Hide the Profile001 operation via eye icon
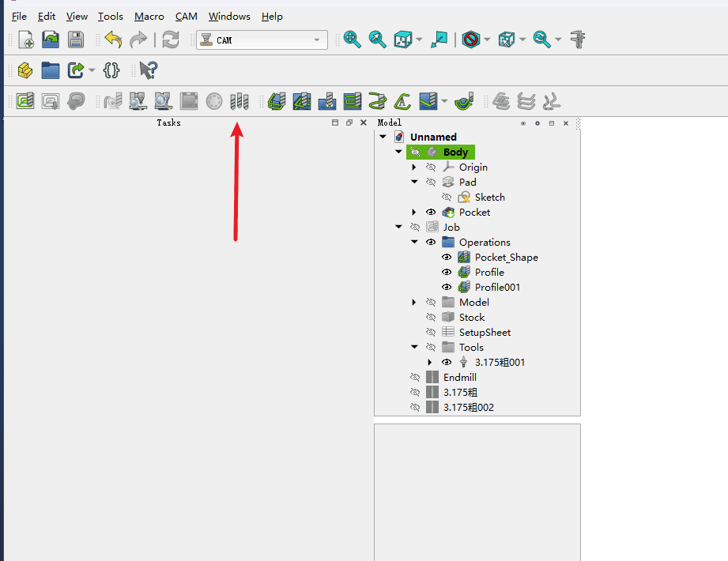This screenshot has width=728, height=561. coord(447,288)
